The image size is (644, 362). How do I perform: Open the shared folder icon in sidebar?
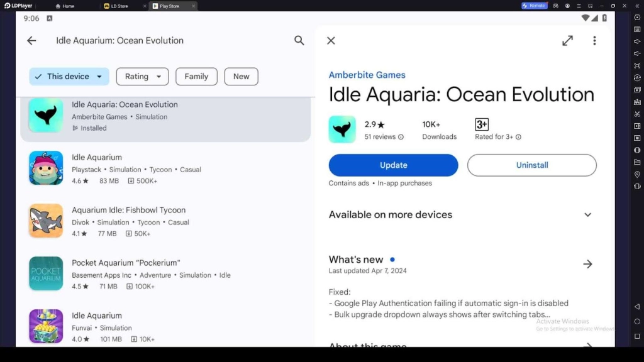637,162
